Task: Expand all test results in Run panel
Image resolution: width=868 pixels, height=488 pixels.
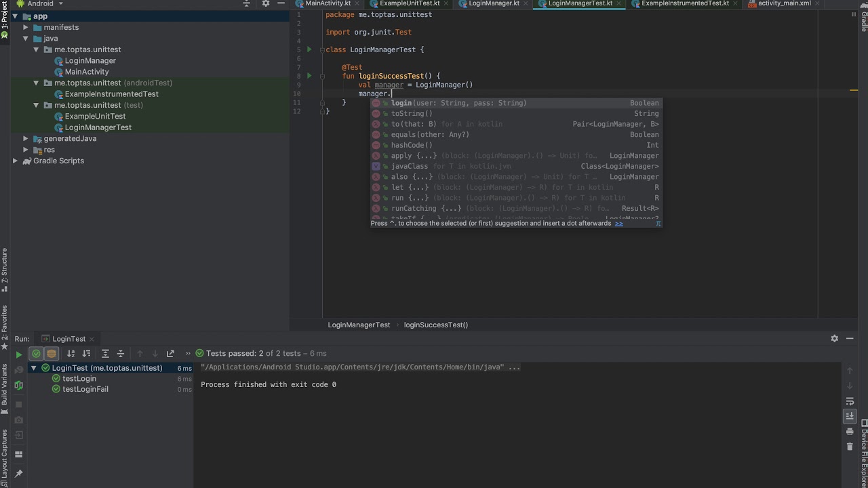Action: [105, 354]
